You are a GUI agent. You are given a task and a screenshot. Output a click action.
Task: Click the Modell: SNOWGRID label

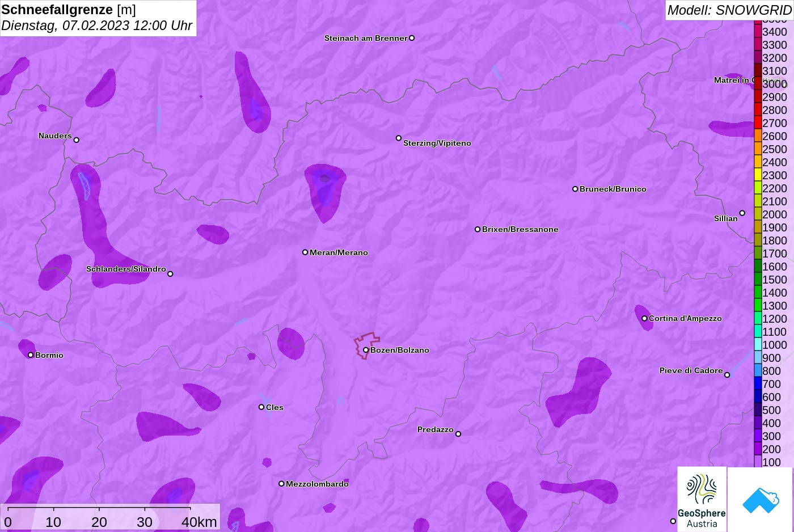[729, 10]
